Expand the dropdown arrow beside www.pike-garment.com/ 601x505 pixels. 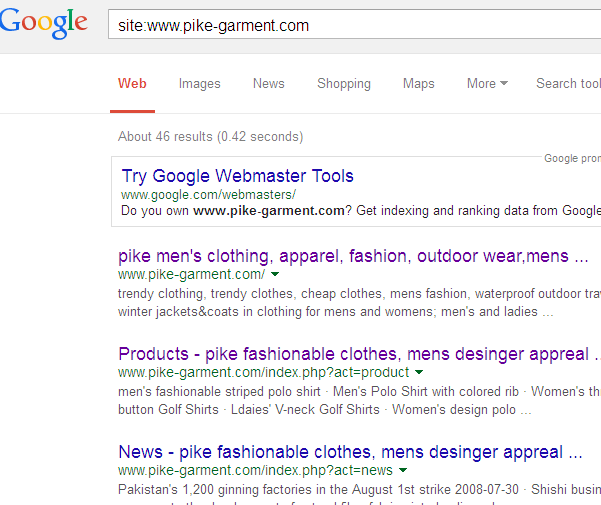click(x=275, y=274)
